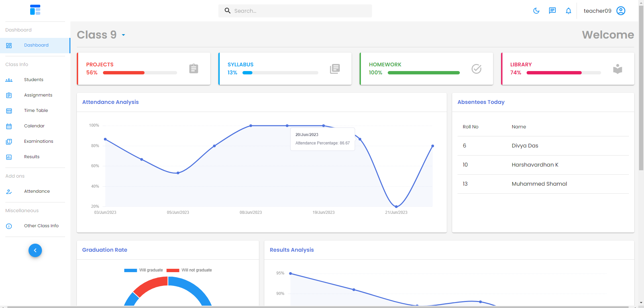The height and width of the screenshot is (308, 644).
Task: Open Time Table menu item
Action: (x=35, y=111)
